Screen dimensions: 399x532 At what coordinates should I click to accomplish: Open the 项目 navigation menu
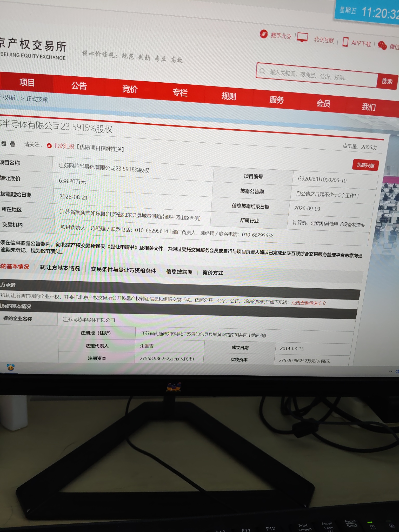point(27,83)
